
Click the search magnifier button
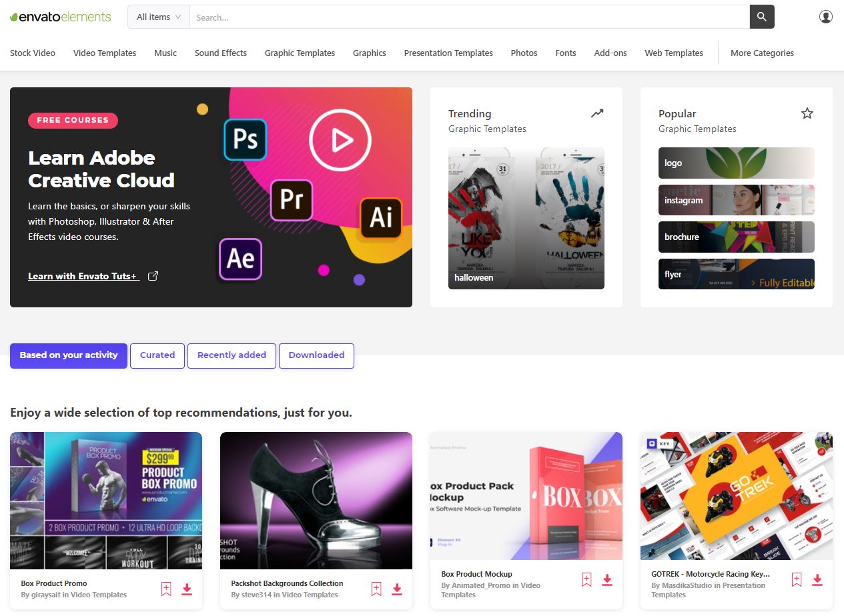762,17
